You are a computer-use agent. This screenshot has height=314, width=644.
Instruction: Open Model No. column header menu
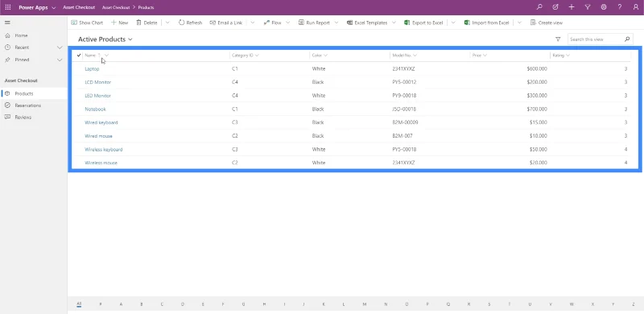(405, 55)
